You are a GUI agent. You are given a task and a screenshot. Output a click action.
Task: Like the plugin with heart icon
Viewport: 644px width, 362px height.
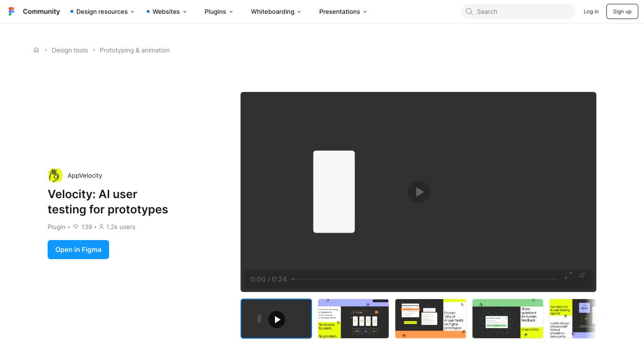pos(76,227)
